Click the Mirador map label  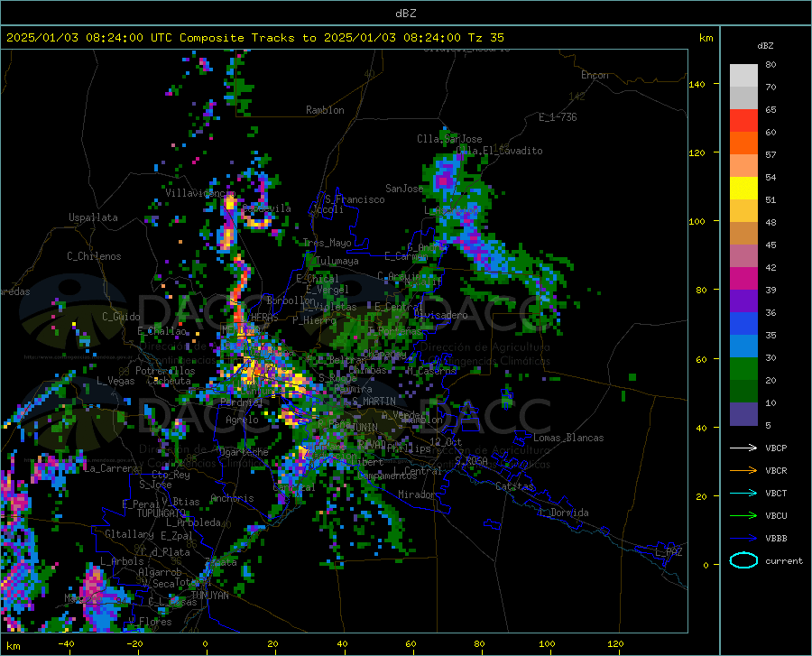(x=416, y=494)
